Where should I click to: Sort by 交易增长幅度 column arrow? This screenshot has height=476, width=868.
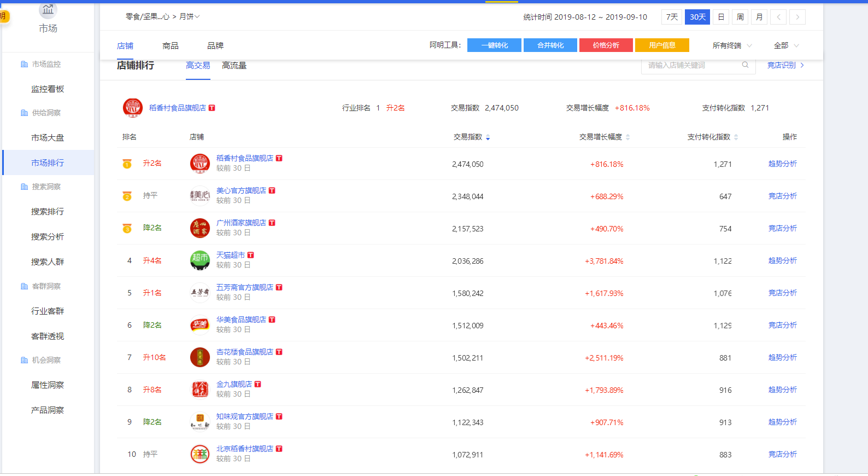[628, 137]
